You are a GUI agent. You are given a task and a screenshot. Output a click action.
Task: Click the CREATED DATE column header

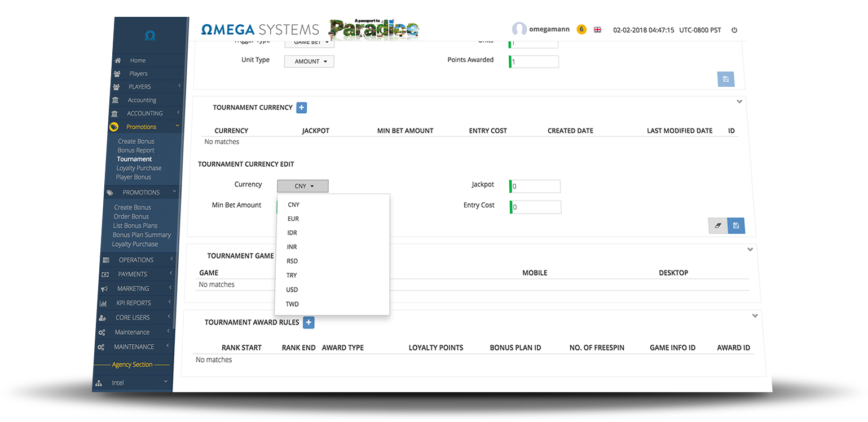pos(570,131)
